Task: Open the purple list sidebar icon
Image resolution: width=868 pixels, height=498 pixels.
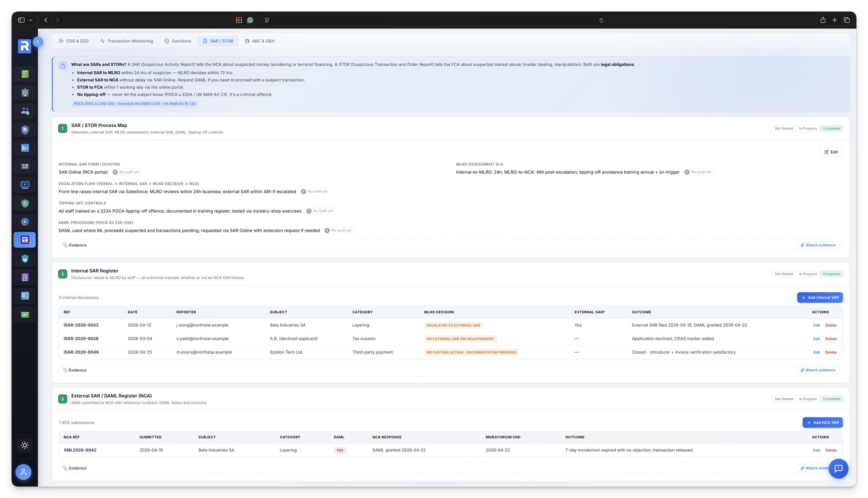Action: click(x=25, y=277)
